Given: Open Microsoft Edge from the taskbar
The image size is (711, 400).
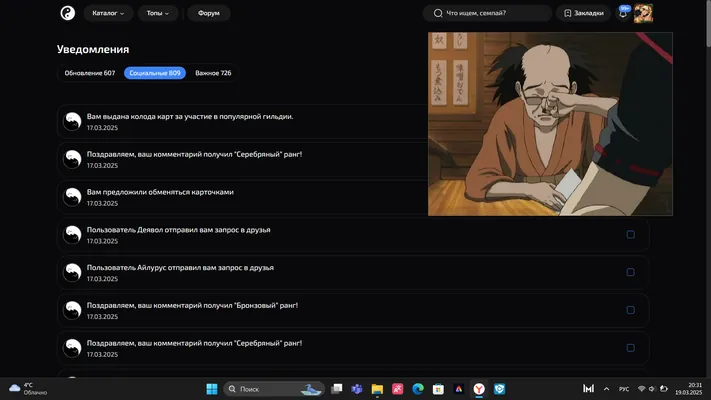Looking at the screenshot, I should pyautogui.click(x=418, y=389).
